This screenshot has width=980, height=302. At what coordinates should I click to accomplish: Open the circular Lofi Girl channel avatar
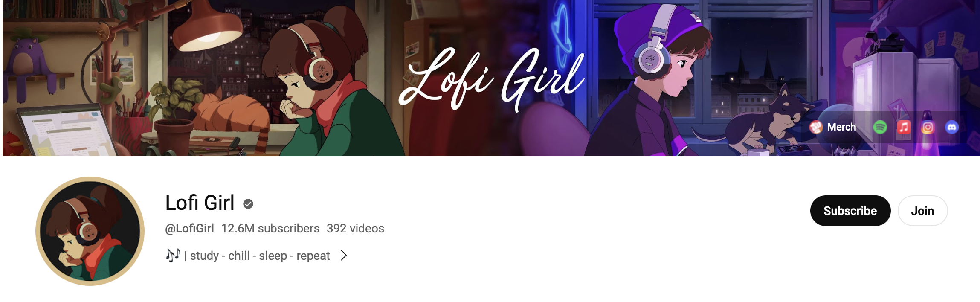coord(90,231)
